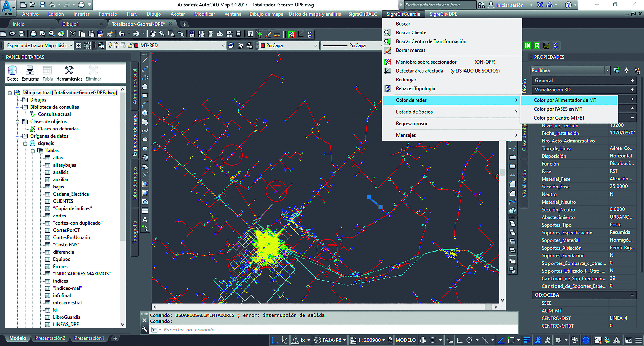Collapse the OD:OCEBA section
644x346 pixels.
(632, 295)
